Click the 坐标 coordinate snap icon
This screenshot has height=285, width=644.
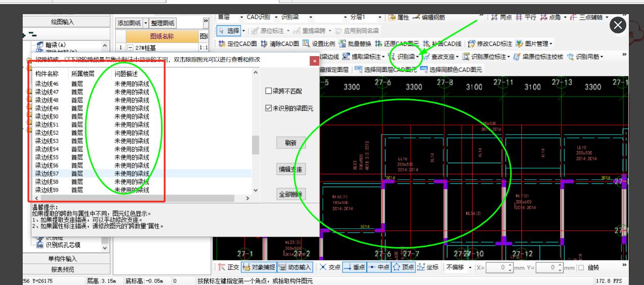[421, 267]
